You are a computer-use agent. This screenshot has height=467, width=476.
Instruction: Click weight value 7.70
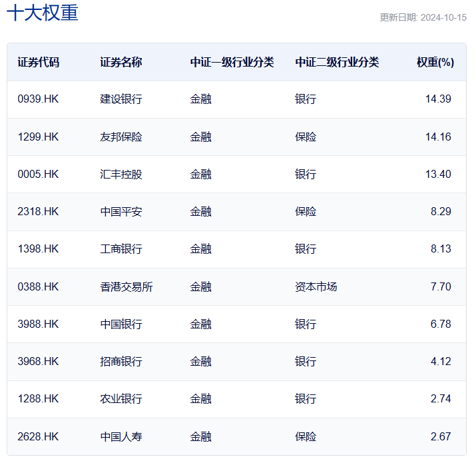(441, 287)
